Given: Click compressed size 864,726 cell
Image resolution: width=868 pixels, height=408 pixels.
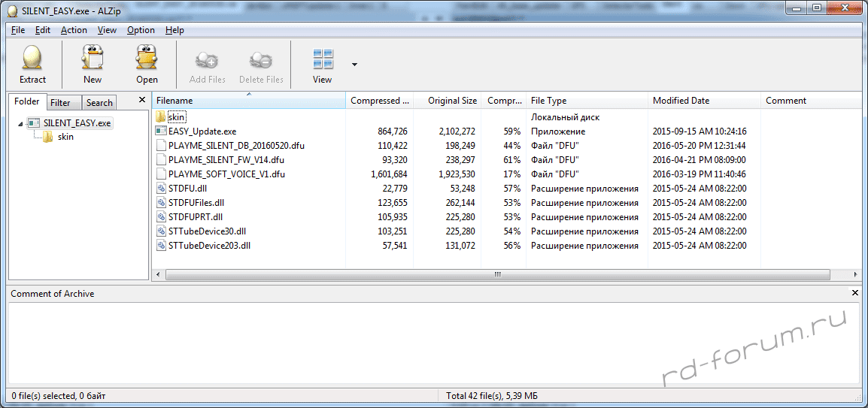Looking at the screenshot, I should [392, 131].
